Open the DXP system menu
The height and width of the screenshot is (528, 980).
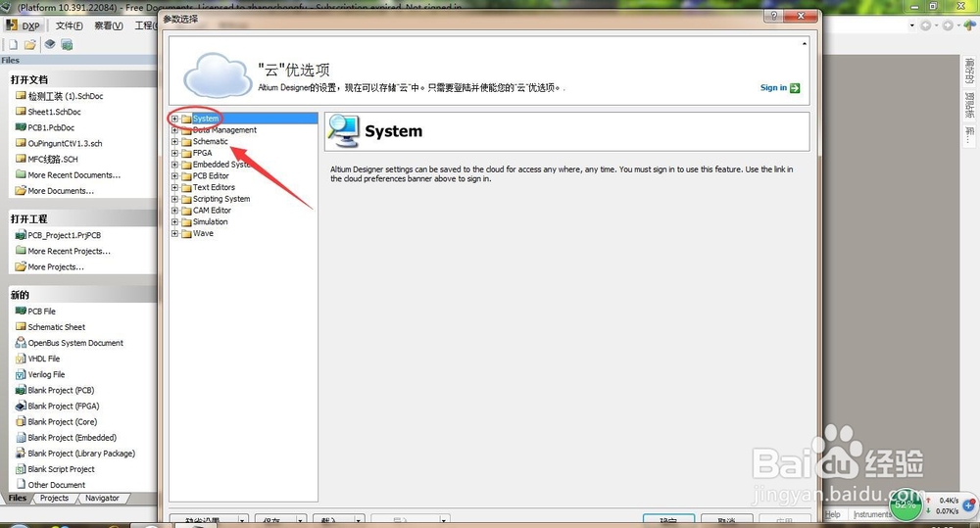[x=24, y=25]
